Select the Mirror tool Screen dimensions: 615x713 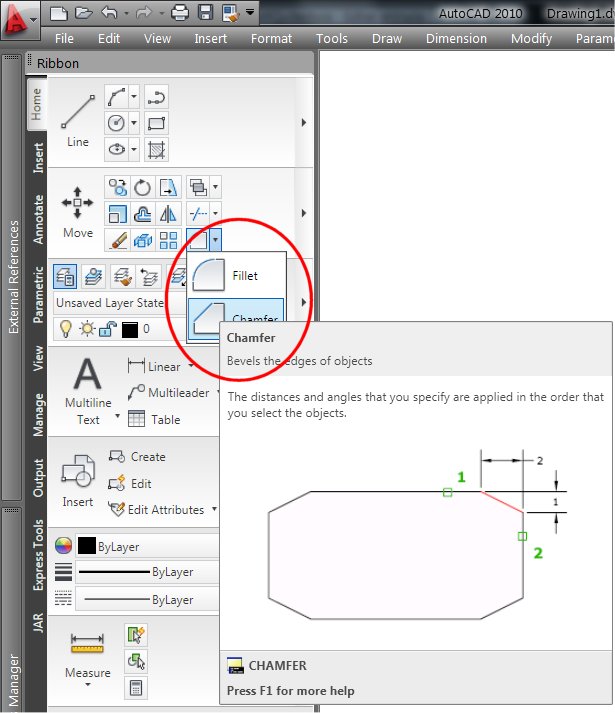click(x=169, y=213)
